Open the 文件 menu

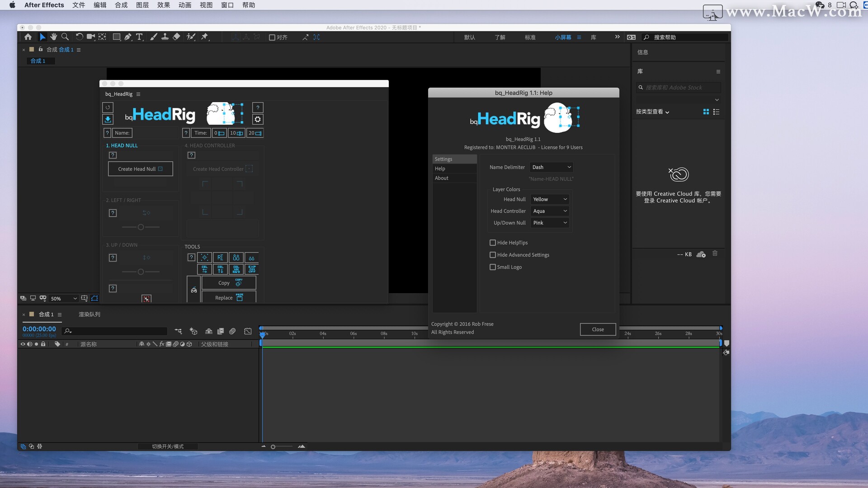pyautogui.click(x=79, y=5)
